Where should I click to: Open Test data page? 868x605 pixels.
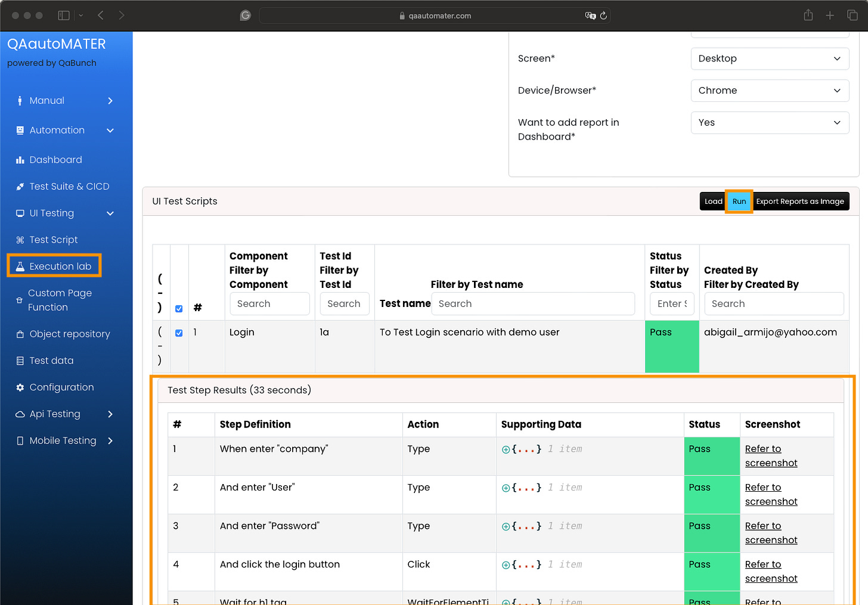click(52, 361)
